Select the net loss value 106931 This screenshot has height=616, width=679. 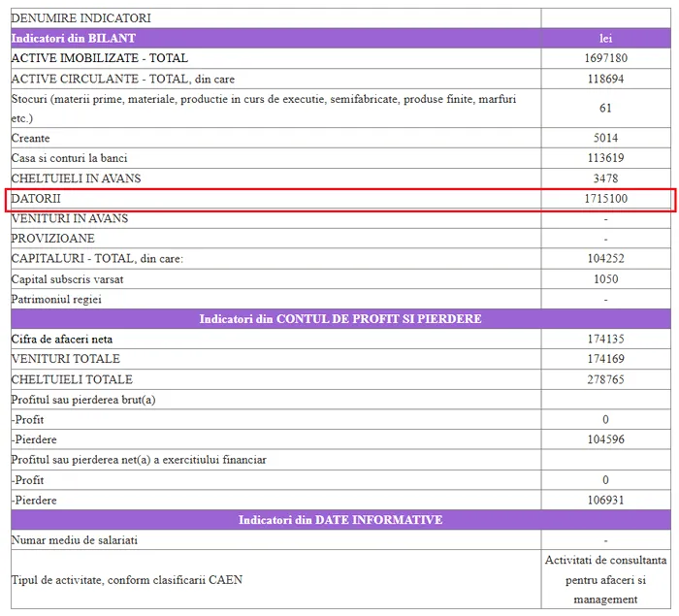(x=605, y=500)
